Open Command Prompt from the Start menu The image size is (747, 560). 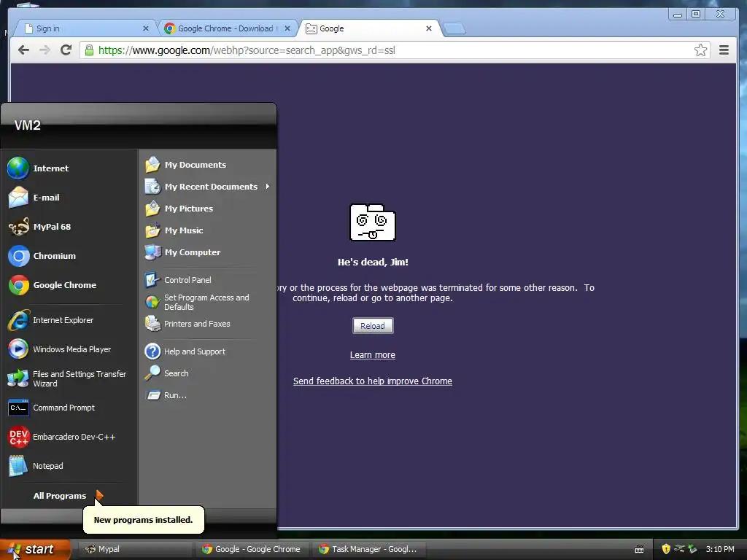[x=69, y=408]
